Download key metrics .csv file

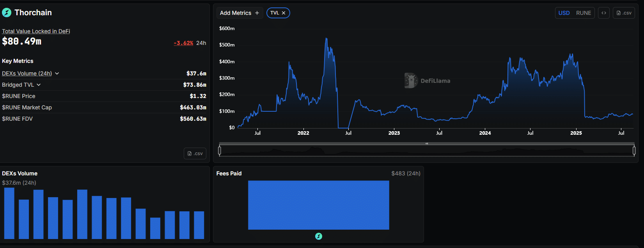click(x=195, y=153)
